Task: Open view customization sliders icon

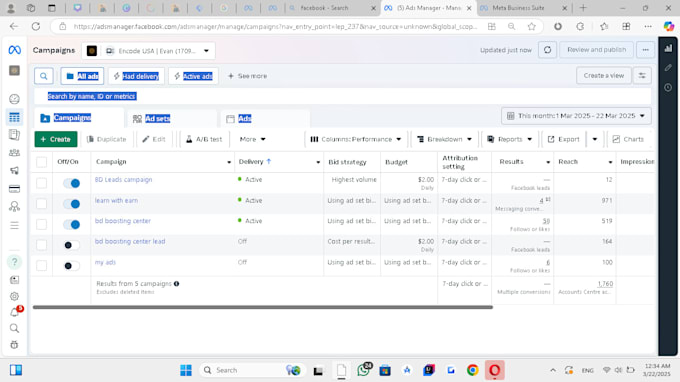Action: [642, 75]
